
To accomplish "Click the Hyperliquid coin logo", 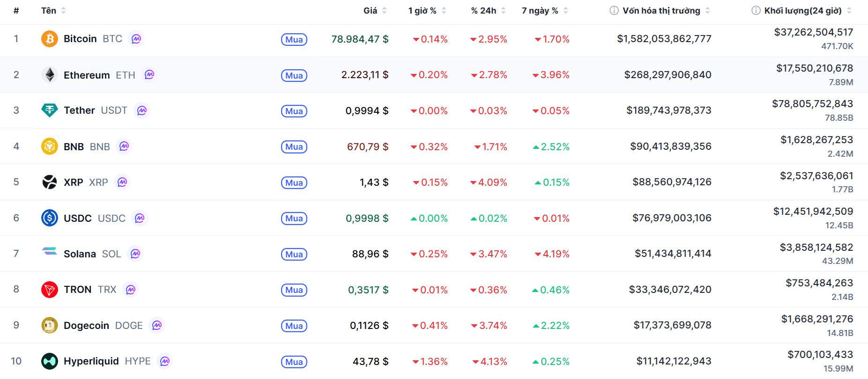I will click(50, 361).
